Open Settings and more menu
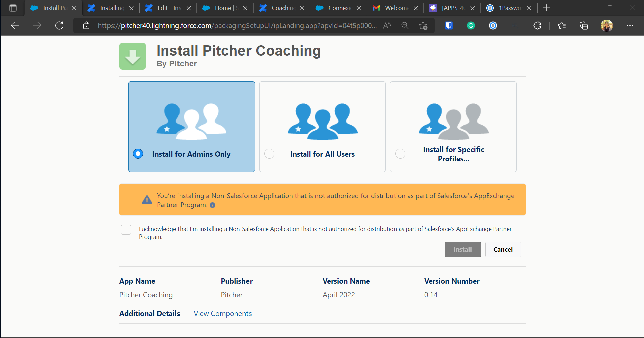644x338 pixels. (x=630, y=25)
